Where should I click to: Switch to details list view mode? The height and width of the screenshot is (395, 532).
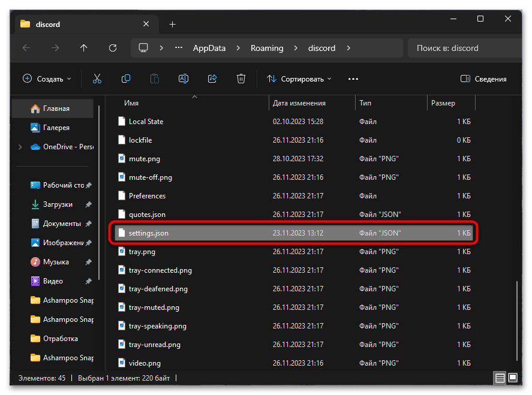(x=500, y=378)
